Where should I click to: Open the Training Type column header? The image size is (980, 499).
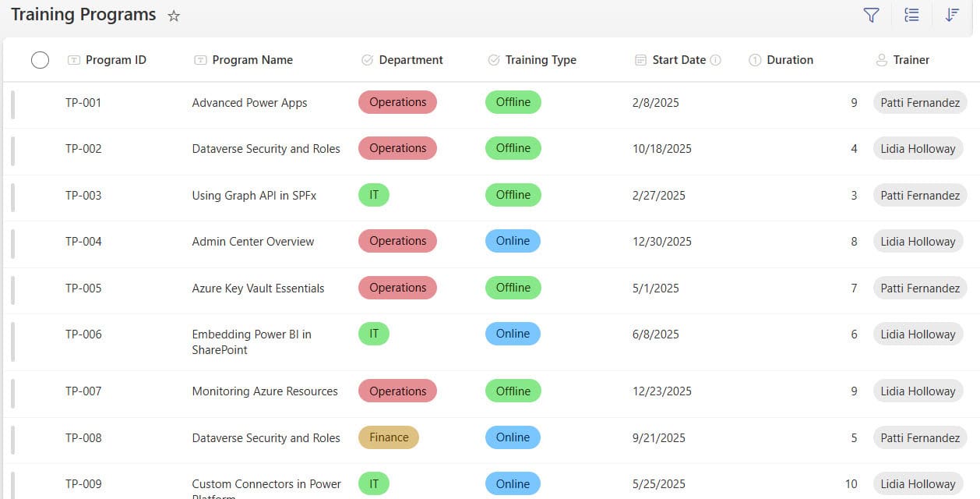point(532,60)
